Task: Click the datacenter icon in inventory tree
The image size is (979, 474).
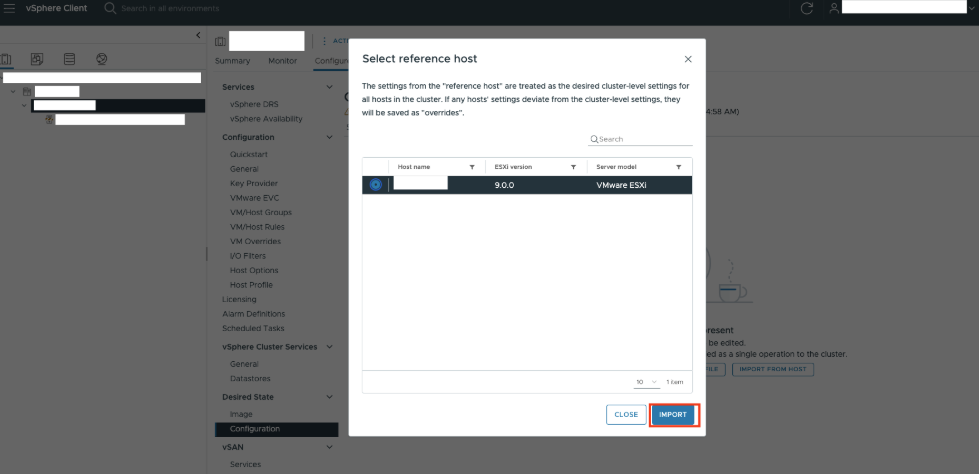Action: (27, 92)
